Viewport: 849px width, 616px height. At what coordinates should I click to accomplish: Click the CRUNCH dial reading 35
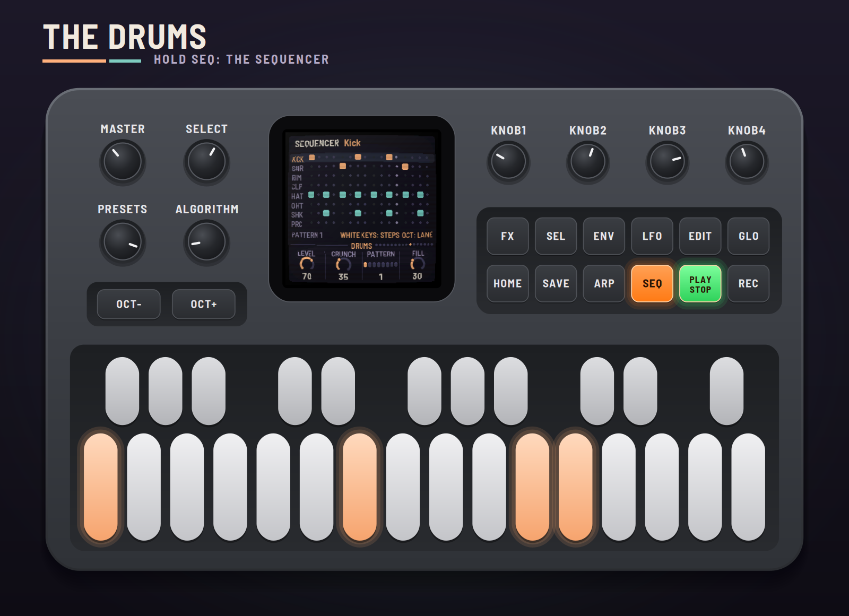[x=343, y=264]
